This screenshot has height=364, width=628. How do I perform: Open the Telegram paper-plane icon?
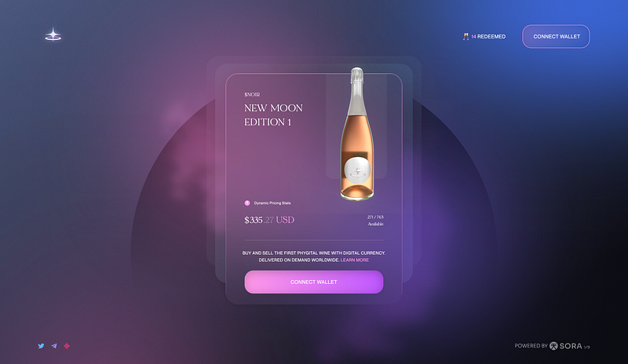coord(54,346)
